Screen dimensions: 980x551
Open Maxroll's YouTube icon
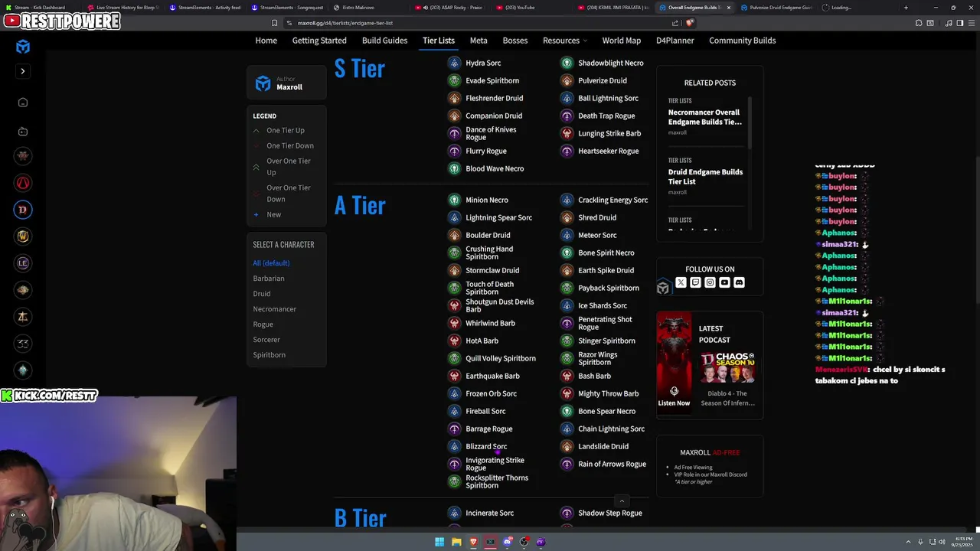pos(724,282)
